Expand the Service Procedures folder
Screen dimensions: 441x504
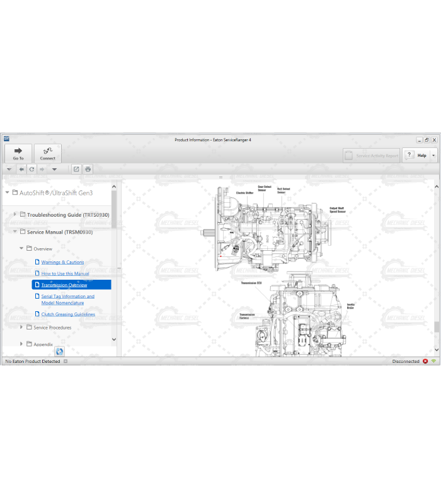[21, 327]
